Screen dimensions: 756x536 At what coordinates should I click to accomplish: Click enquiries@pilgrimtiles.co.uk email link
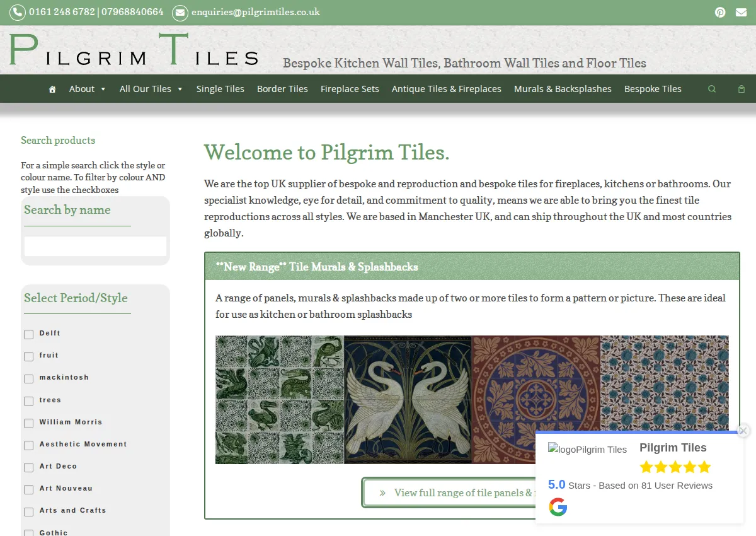point(256,12)
